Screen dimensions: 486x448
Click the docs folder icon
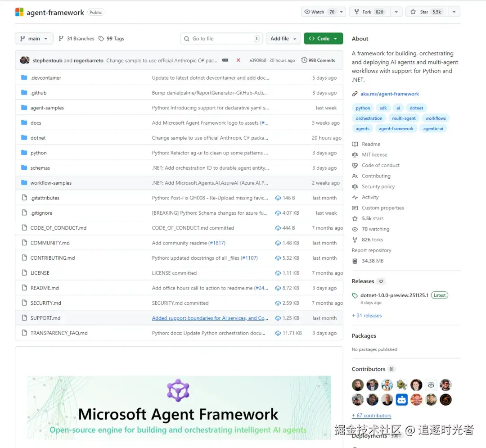24,122
